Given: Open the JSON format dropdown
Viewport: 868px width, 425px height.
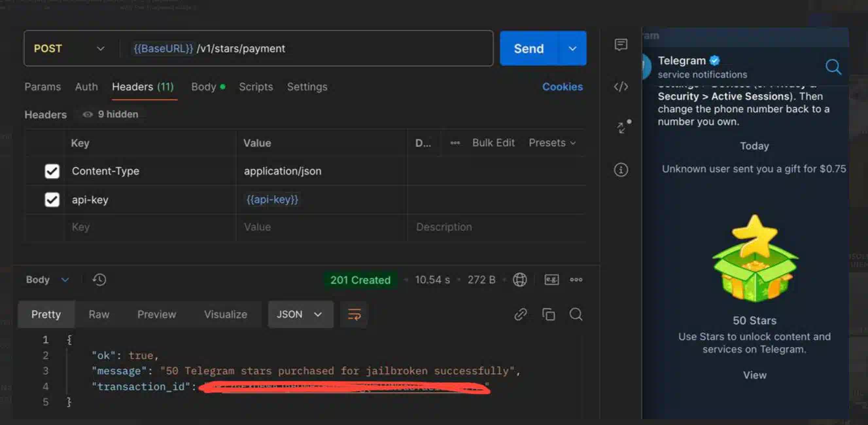Looking at the screenshot, I should [300, 314].
